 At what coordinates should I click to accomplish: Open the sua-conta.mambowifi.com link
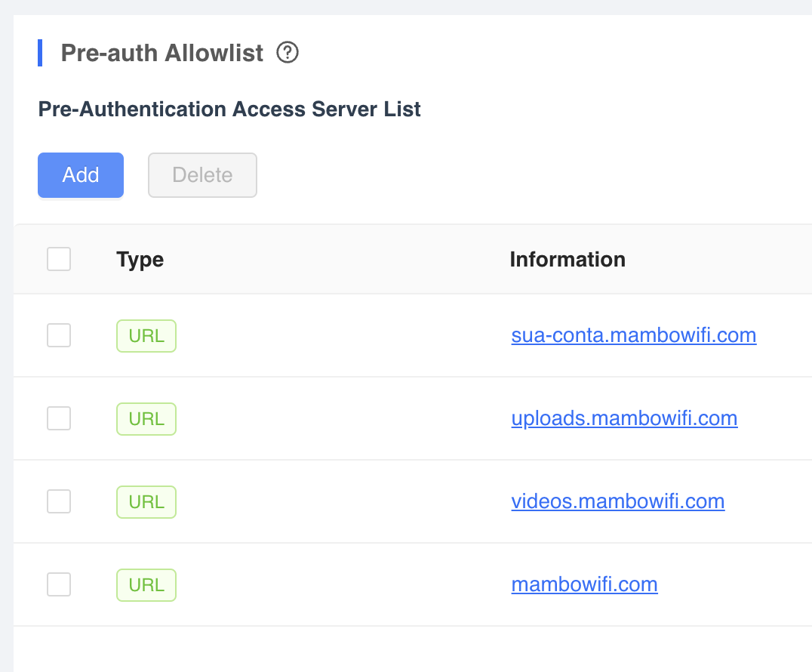(634, 335)
